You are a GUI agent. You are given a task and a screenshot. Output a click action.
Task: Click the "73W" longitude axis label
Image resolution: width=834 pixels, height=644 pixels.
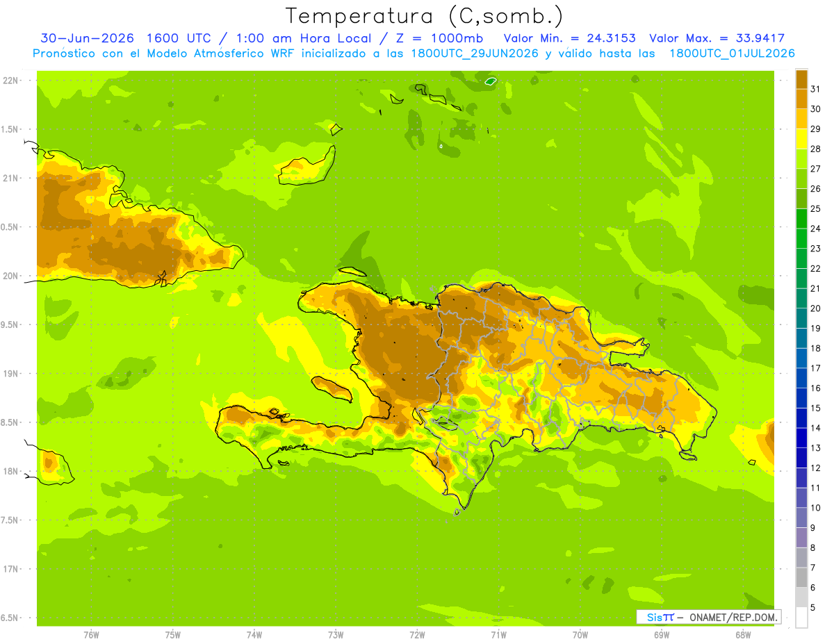[336, 634]
